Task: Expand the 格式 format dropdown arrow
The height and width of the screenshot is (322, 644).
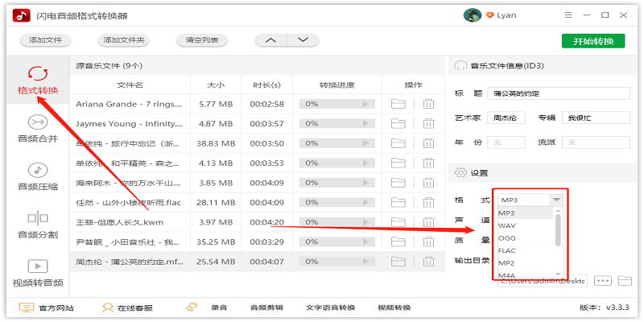Action: pyautogui.click(x=556, y=200)
